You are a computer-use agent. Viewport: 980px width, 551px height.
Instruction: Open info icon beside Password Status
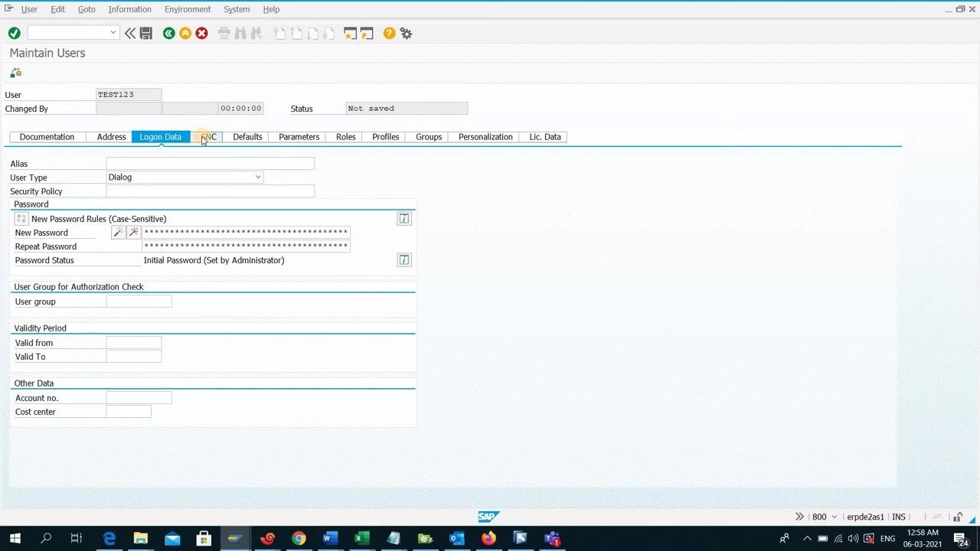[x=404, y=260]
